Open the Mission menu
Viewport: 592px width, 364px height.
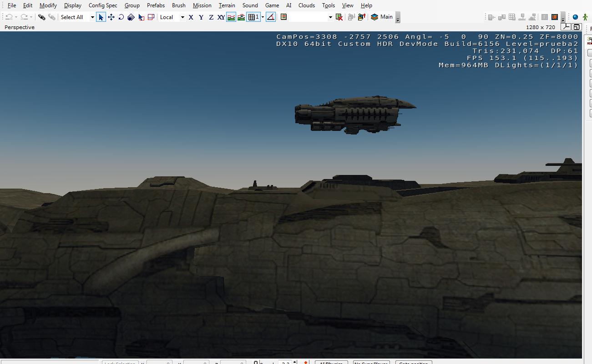(x=202, y=5)
